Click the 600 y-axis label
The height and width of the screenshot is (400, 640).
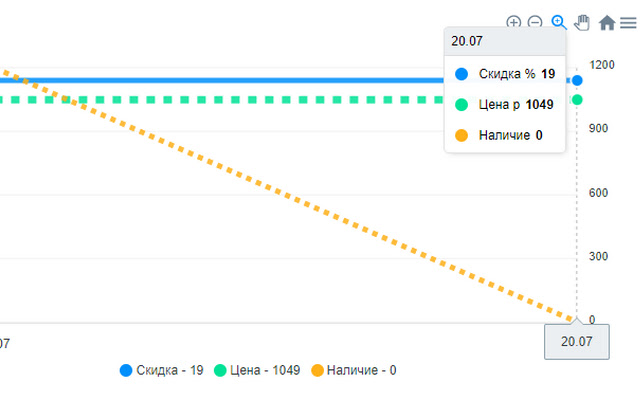599,193
